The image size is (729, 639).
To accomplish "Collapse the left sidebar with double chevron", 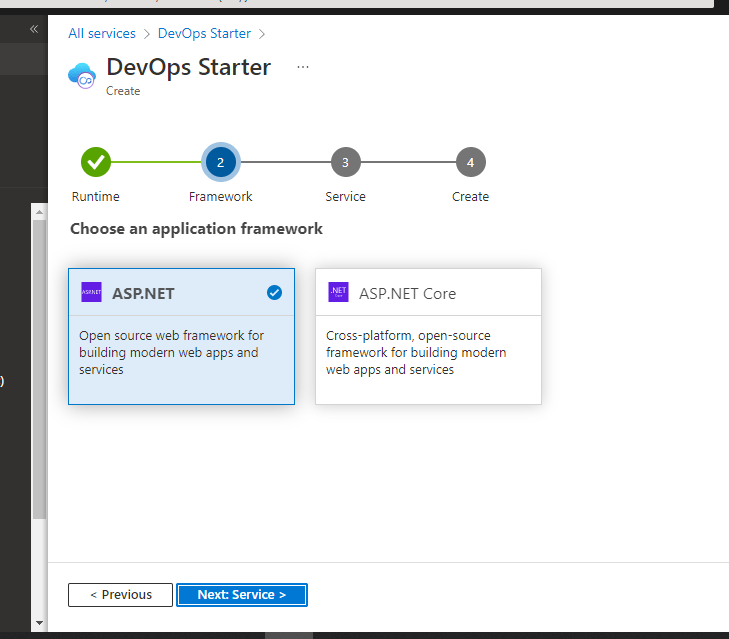I will [34, 29].
